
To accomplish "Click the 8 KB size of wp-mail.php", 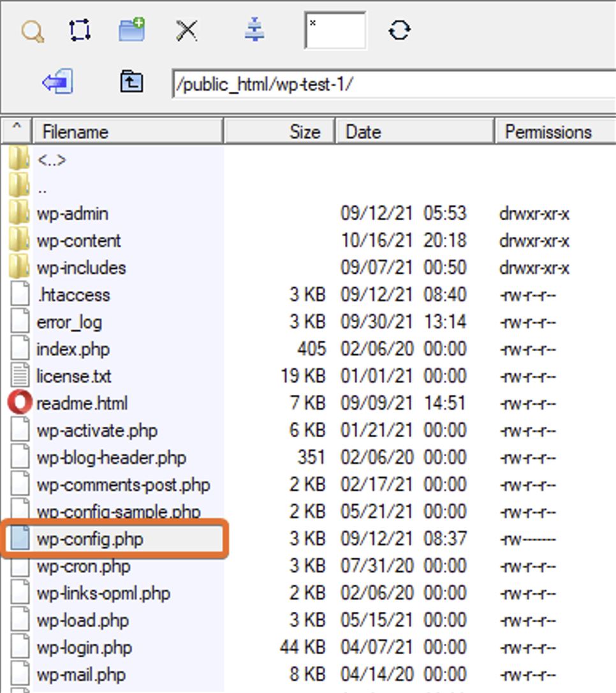I will click(x=308, y=675).
